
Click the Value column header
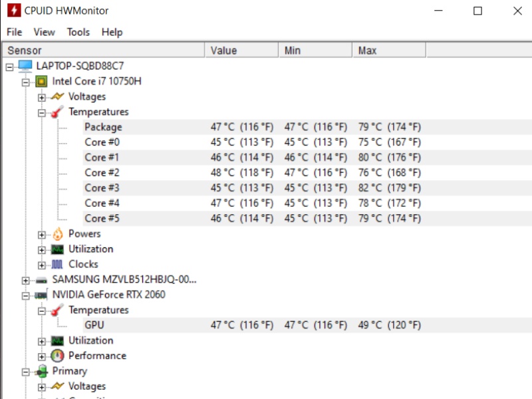coord(241,51)
